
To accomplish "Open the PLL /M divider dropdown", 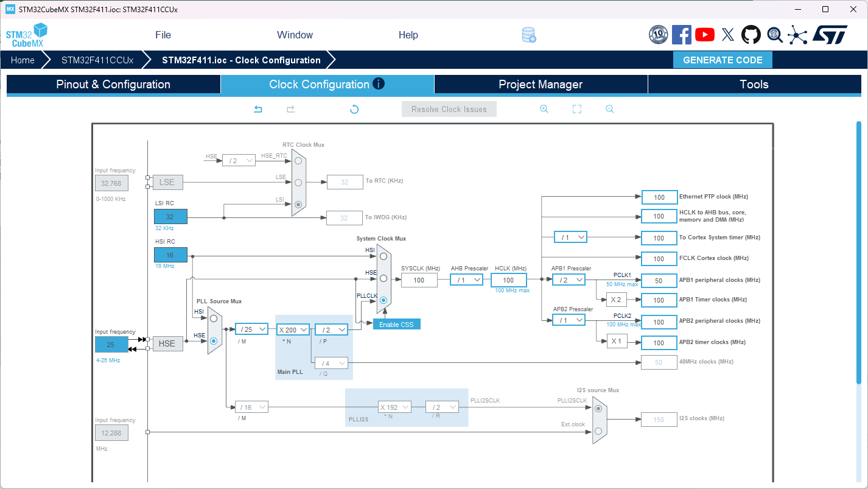I will 252,329.
